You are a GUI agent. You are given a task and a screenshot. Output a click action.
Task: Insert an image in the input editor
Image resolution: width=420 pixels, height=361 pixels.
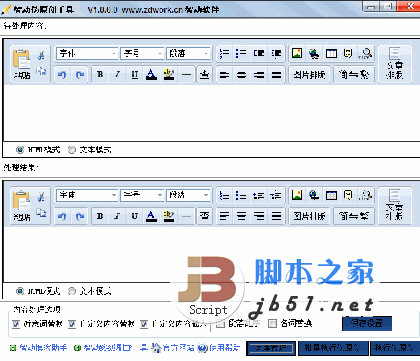coord(297,53)
